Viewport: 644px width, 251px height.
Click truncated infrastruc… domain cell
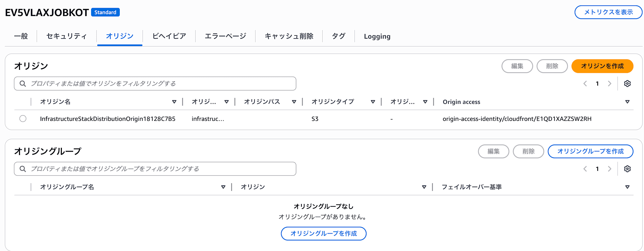[208, 119]
